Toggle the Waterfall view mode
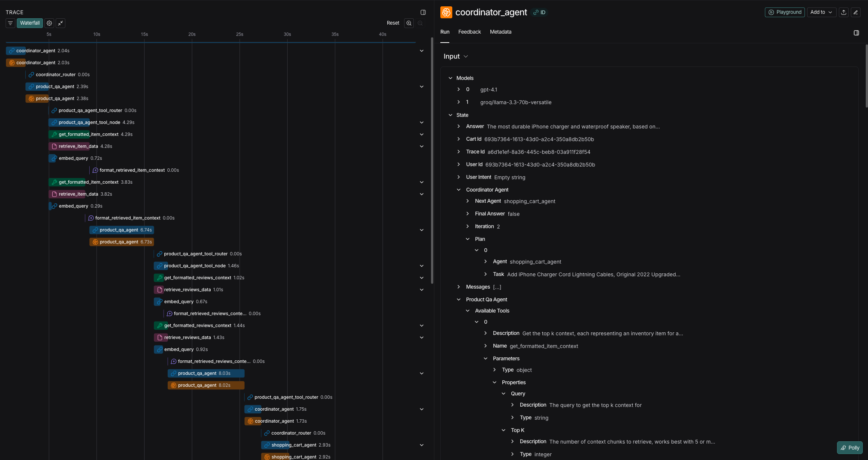868x460 pixels. point(30,23)
